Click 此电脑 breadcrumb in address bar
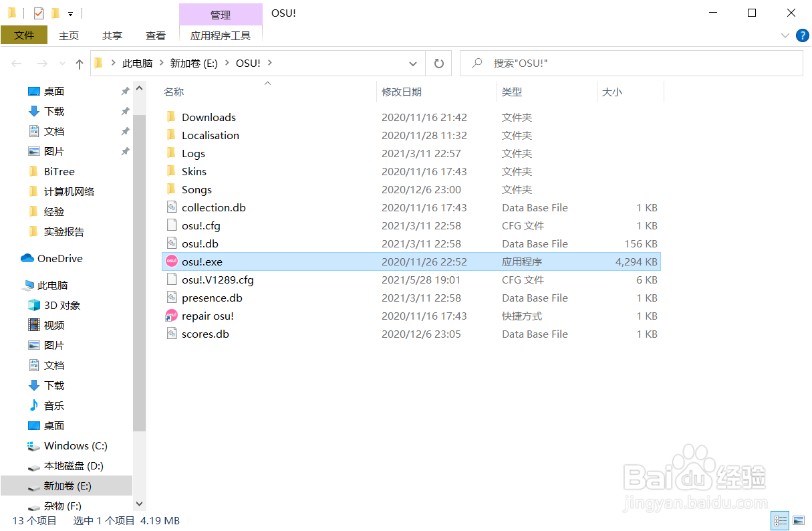The image size is (812, 531). click(x=137, y=63)
